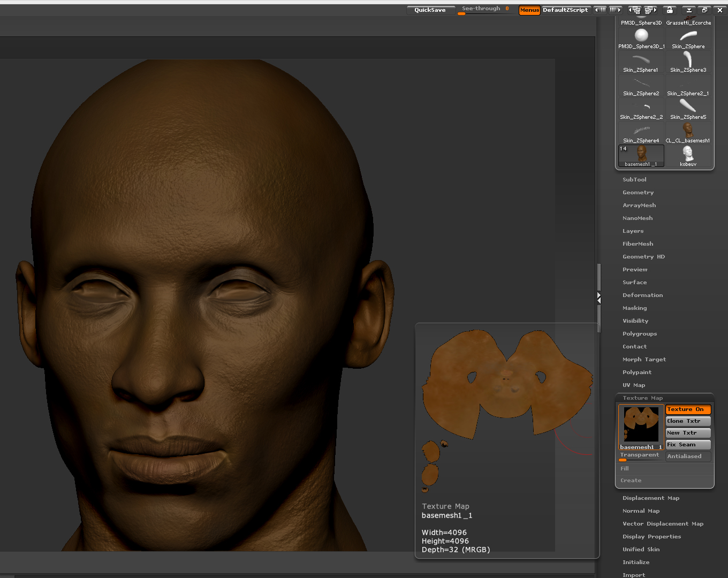The width and height of the screenshot is (728, 578).
Task: Enable the Antialiased option
Action: (x=688, y=457)
